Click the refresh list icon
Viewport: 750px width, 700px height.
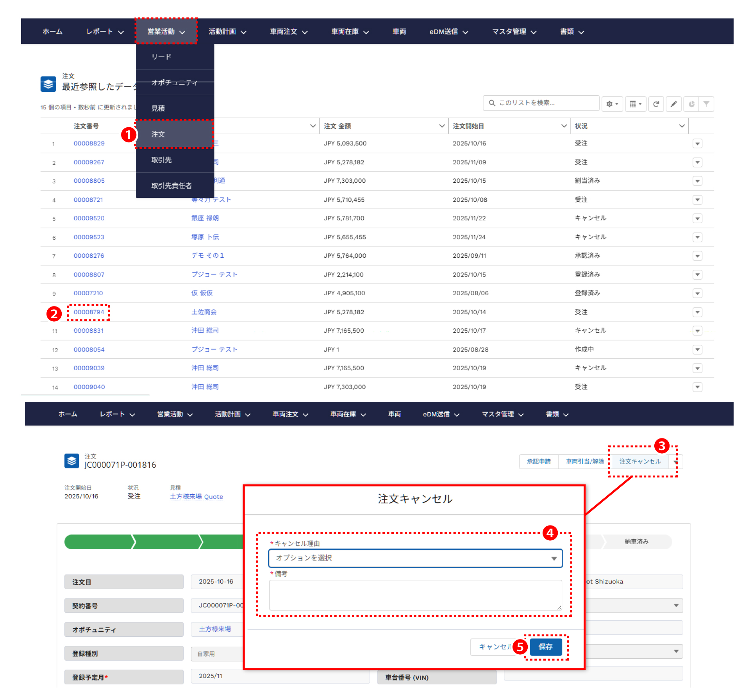(656, 104)
